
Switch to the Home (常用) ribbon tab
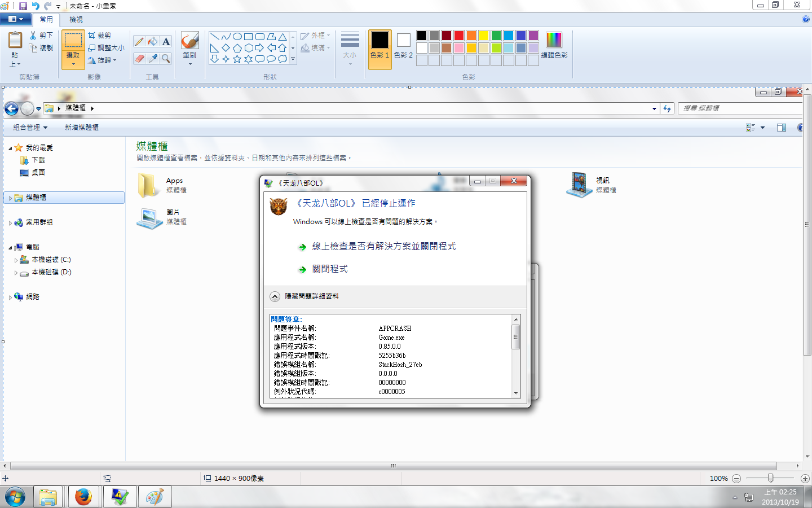tap(46, 19)
